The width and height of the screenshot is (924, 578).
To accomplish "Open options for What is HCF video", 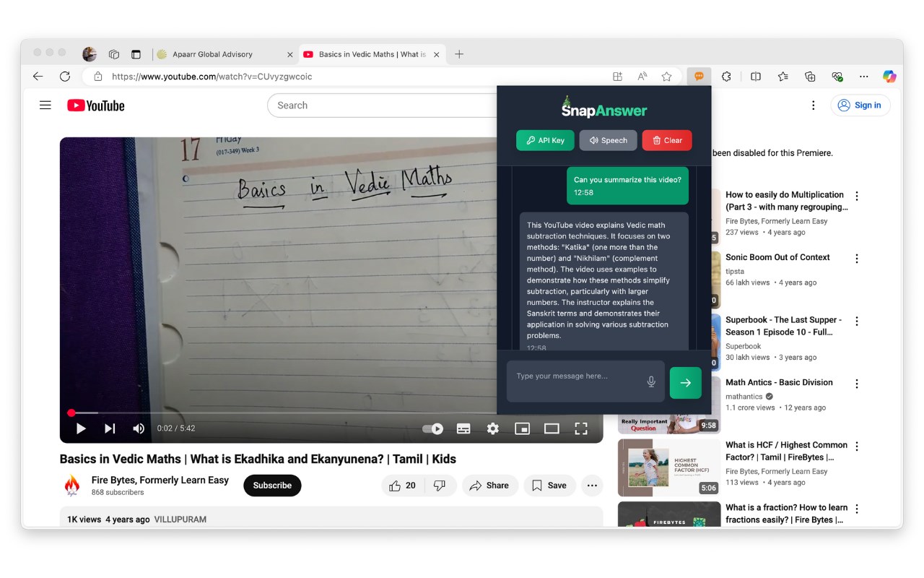I will click(857, 447).
